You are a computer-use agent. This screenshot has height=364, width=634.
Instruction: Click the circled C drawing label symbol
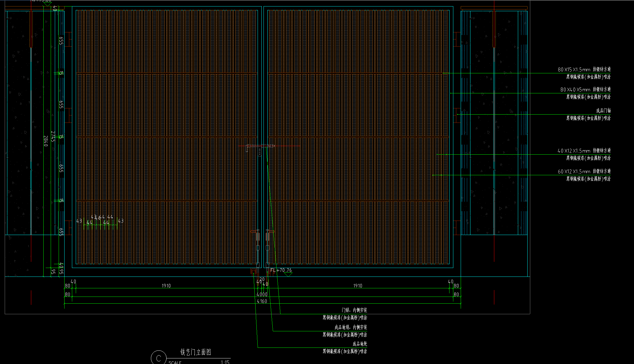(x=158, y=358)
